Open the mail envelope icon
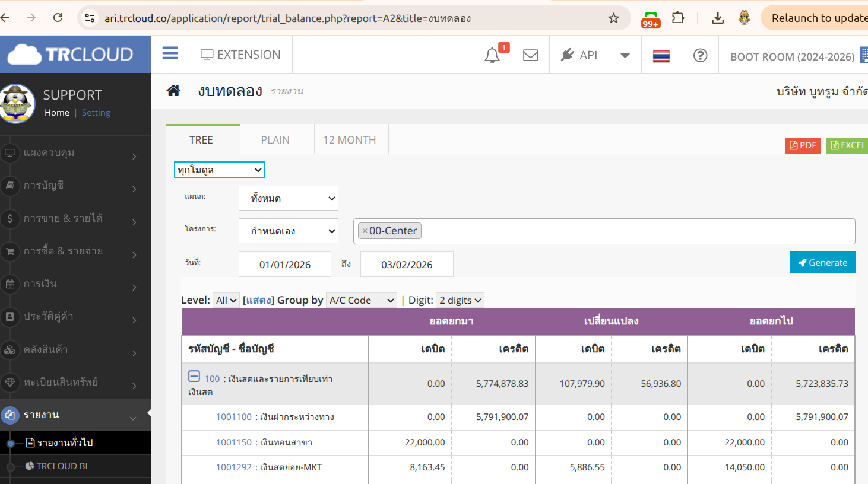This screenshot has height=484, width=868. [x=530, y=55]
